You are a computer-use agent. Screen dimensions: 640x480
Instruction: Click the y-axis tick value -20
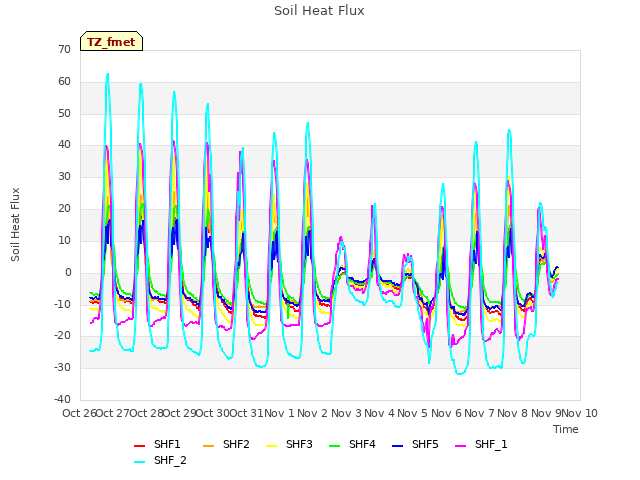pyautogui.click(x=62, y=336)
